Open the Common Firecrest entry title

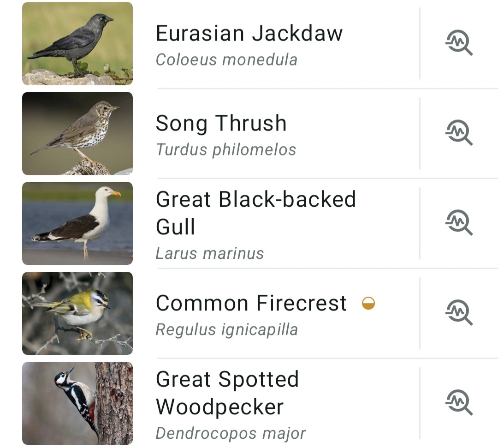click(251, 303)
